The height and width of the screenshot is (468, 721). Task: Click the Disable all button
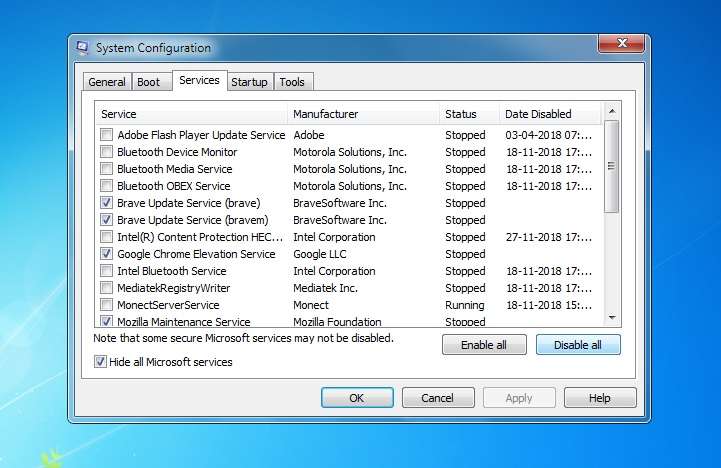pos(578,345)
